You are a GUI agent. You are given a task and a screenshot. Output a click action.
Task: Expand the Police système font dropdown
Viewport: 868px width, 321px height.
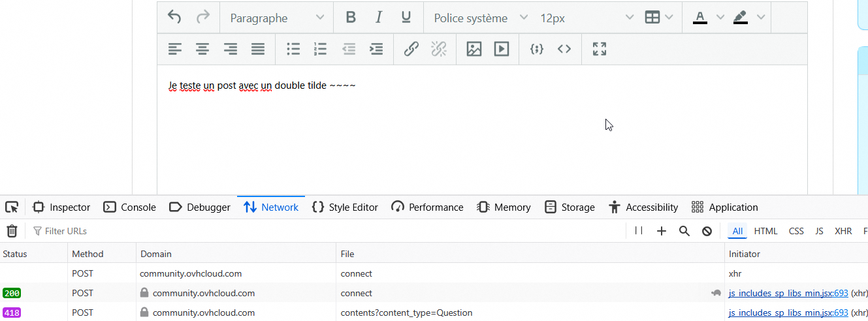point(481,18)
